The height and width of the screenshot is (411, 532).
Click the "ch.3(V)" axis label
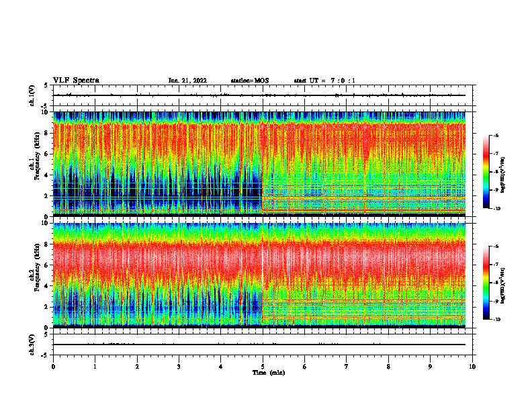tap(32, 345)
